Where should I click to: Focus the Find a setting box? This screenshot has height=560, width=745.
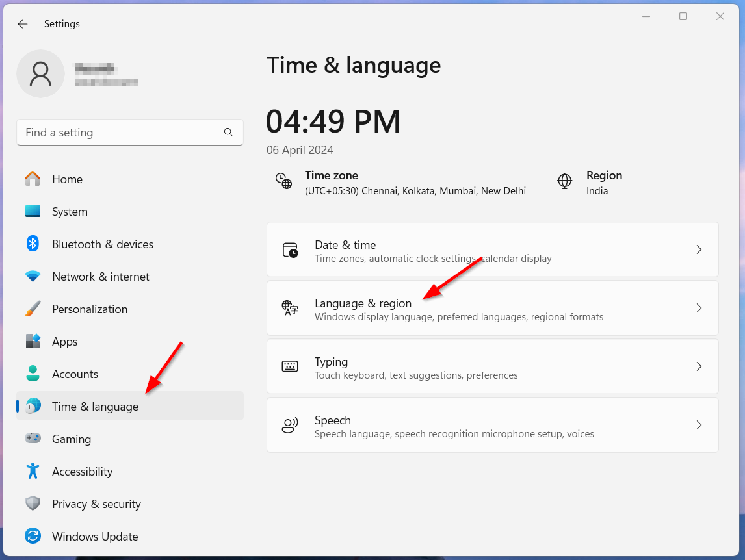click(x=130, y=132)
